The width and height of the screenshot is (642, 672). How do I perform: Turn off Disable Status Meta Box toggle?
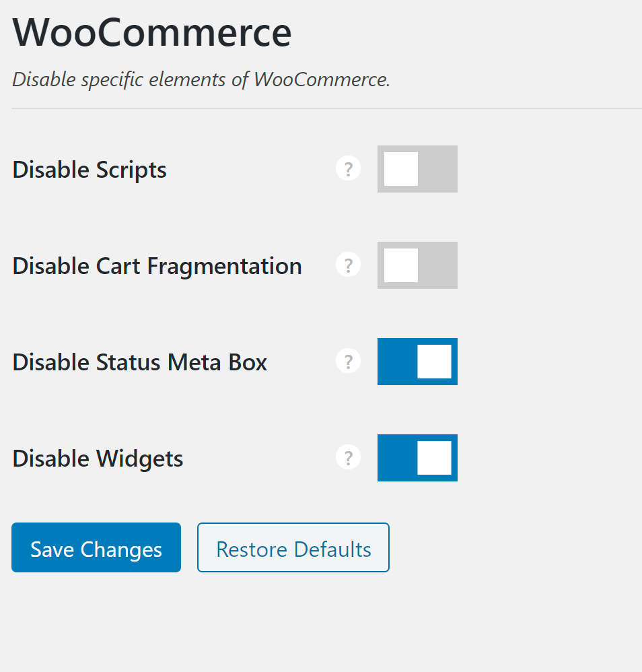(417, 362)
